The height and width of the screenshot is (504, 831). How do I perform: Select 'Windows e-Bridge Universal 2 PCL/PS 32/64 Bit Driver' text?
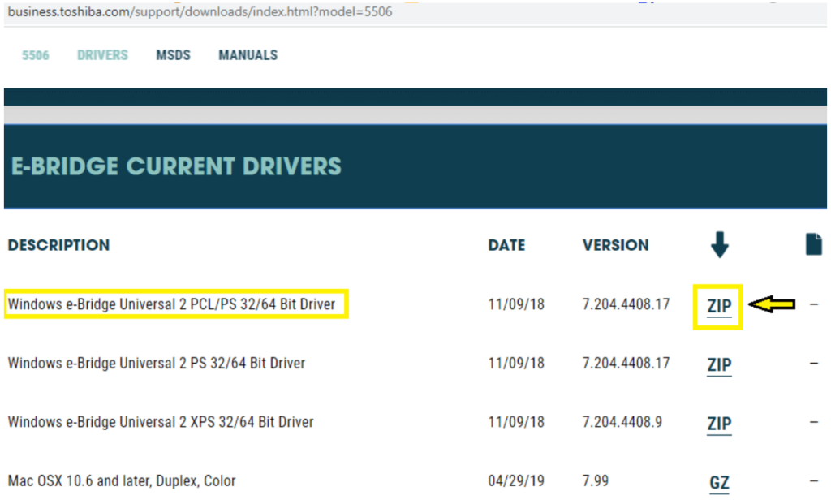171,304
